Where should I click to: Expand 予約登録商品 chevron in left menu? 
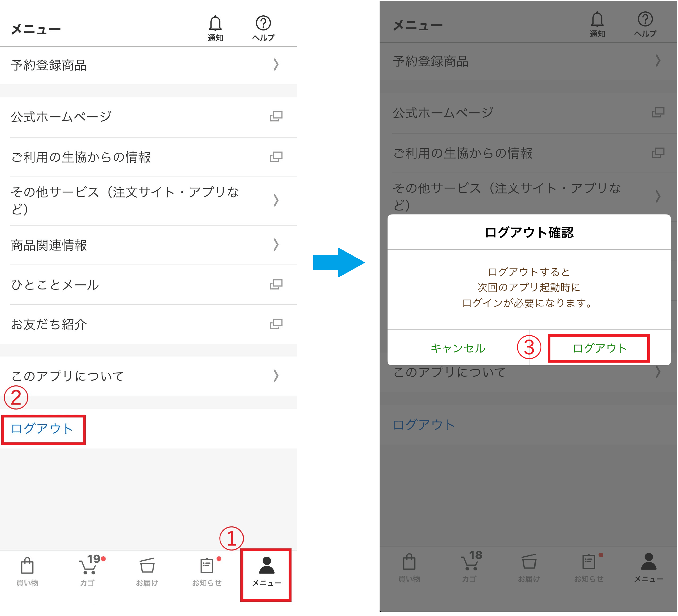pos(276,64)
